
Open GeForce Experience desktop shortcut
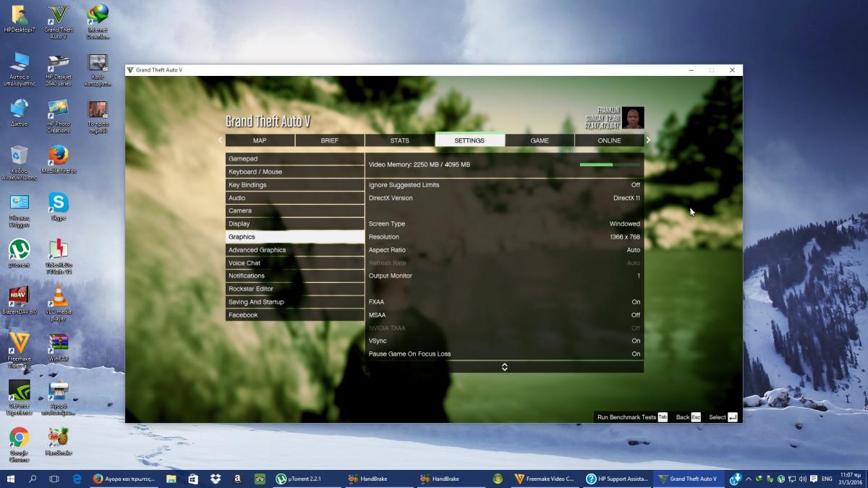pos(20,398)
